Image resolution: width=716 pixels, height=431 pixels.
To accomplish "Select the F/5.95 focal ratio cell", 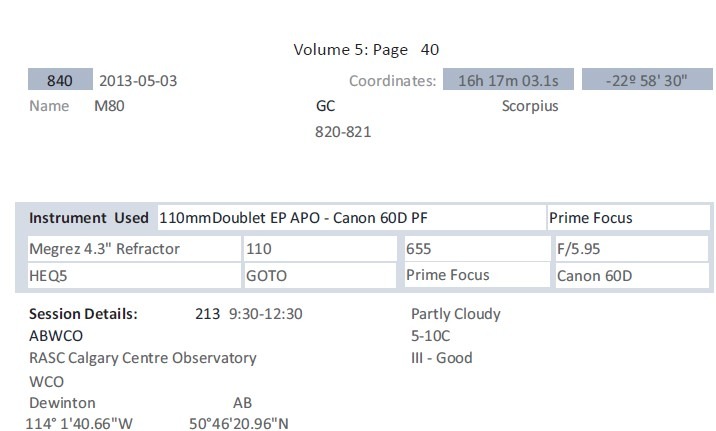I will [x=578, y=248].
